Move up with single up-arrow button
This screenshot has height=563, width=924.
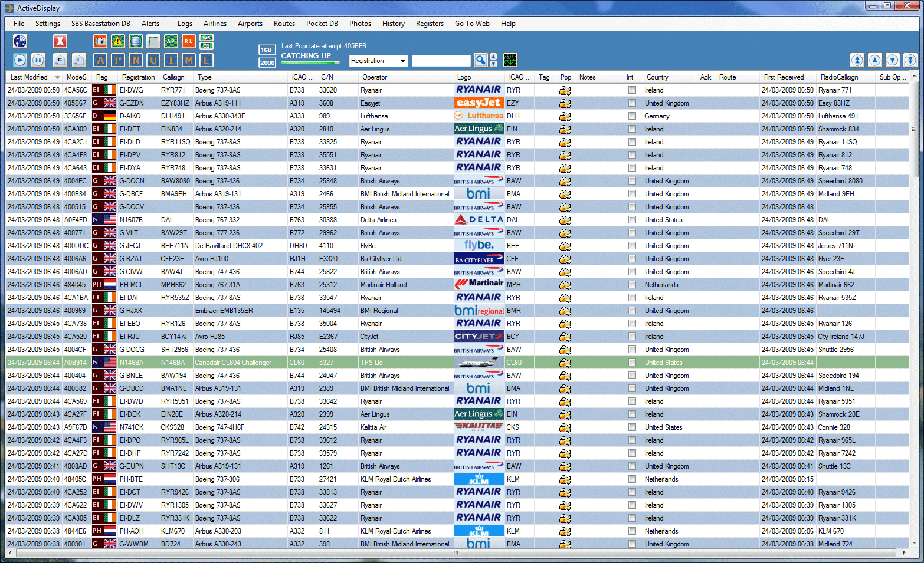pyautogui.click(x=875, y=60)
